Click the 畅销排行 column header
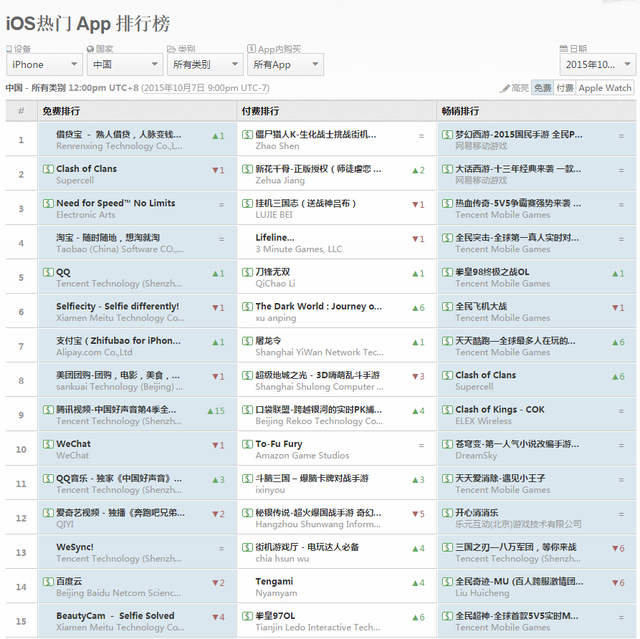Image resolution: width=640 pixels, height=639 pixels. (460, 111)
